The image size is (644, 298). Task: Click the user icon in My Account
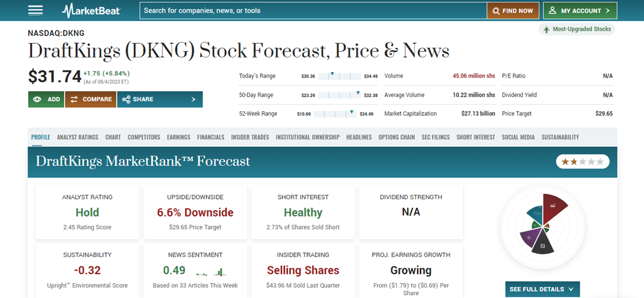click(x=553, y=11)
